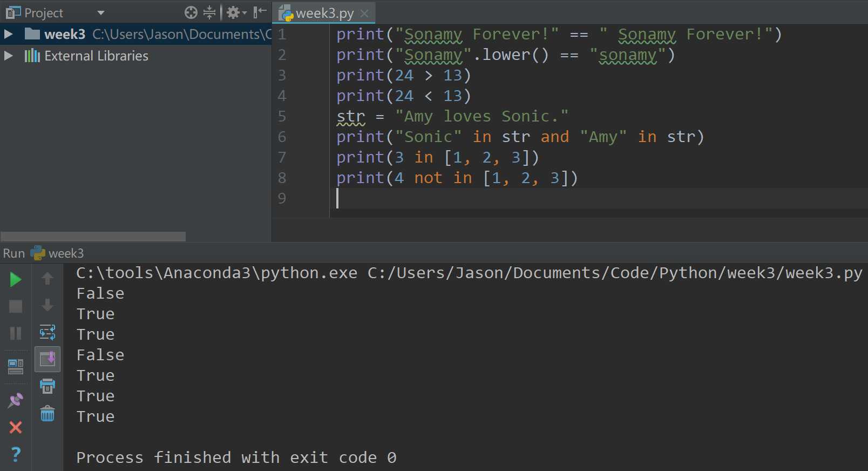Click the week3 Run configuration tab
Screen dimensions: 868x471
coord(57,253)
